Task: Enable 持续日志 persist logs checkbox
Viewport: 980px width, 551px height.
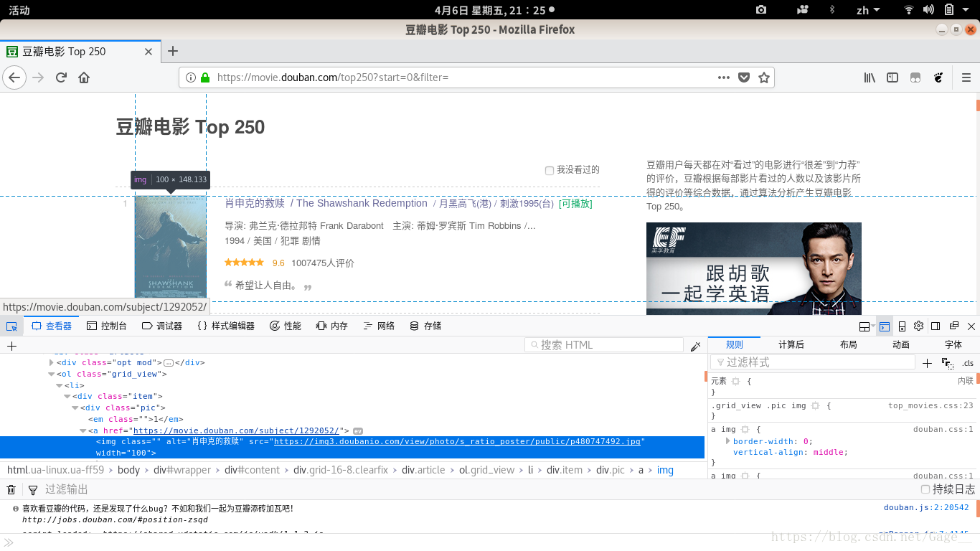Action: click(925, 489)
